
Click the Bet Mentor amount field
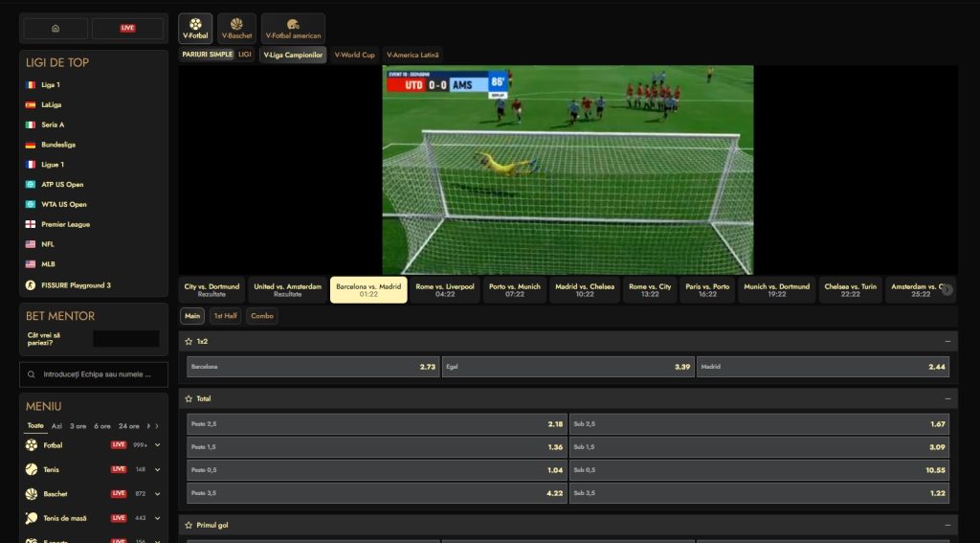(x=126, y=339)
